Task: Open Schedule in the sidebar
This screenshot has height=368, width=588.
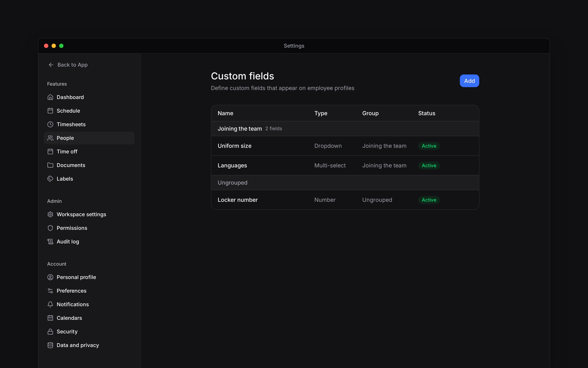Action: 89,111
